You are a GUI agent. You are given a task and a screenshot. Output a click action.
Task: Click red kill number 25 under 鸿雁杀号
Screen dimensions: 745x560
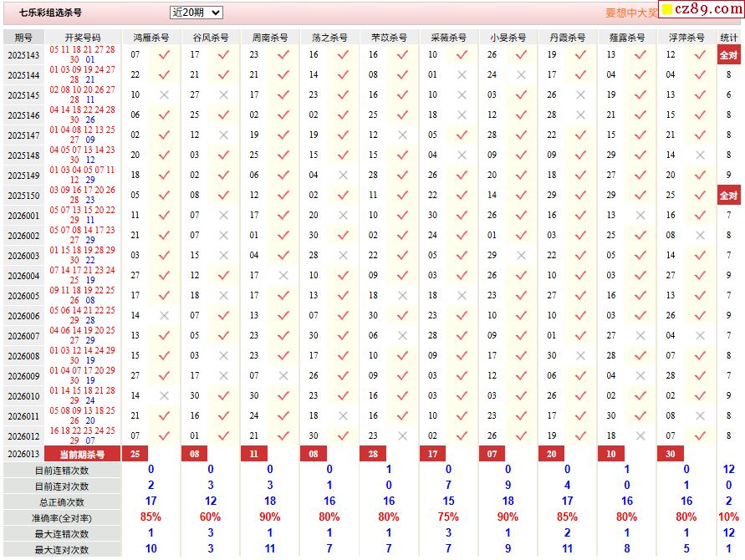click(135, 454)
